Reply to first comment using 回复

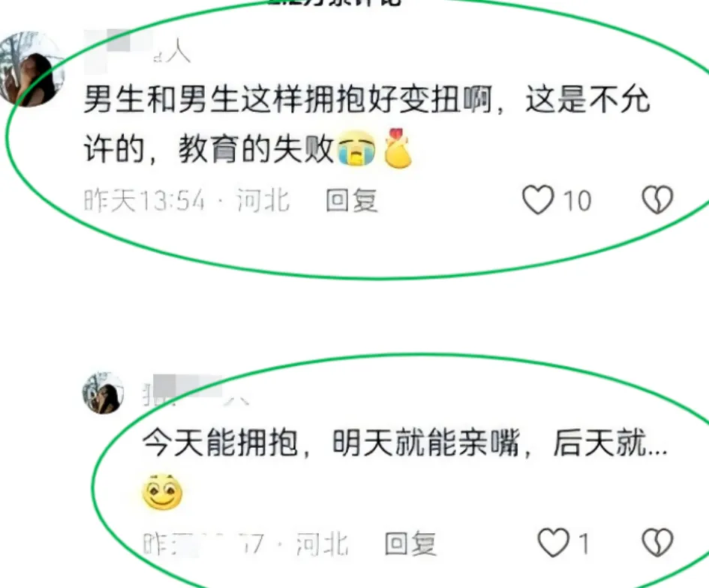tap(352, 199)
